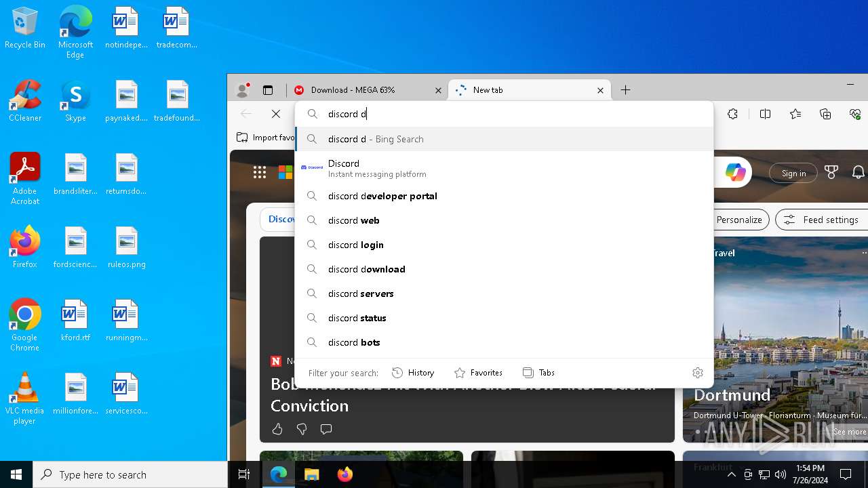Dislike the news story with thumbs down

[302, 429]
